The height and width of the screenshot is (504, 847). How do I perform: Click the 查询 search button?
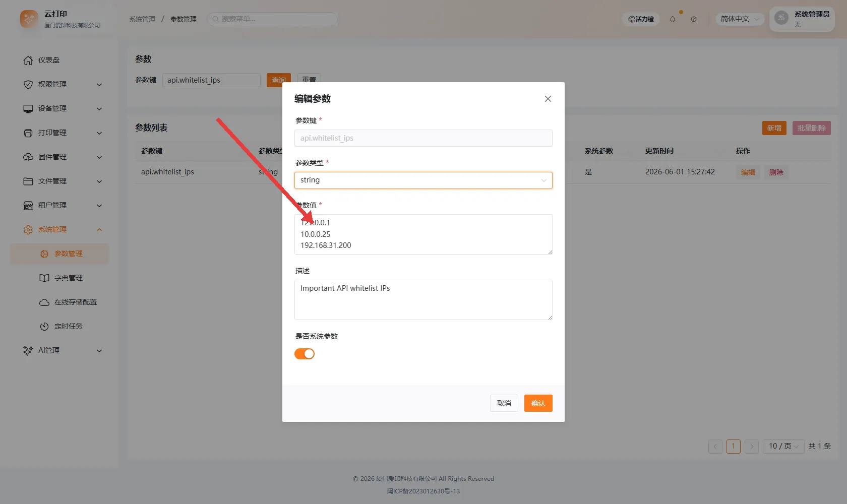279,80
